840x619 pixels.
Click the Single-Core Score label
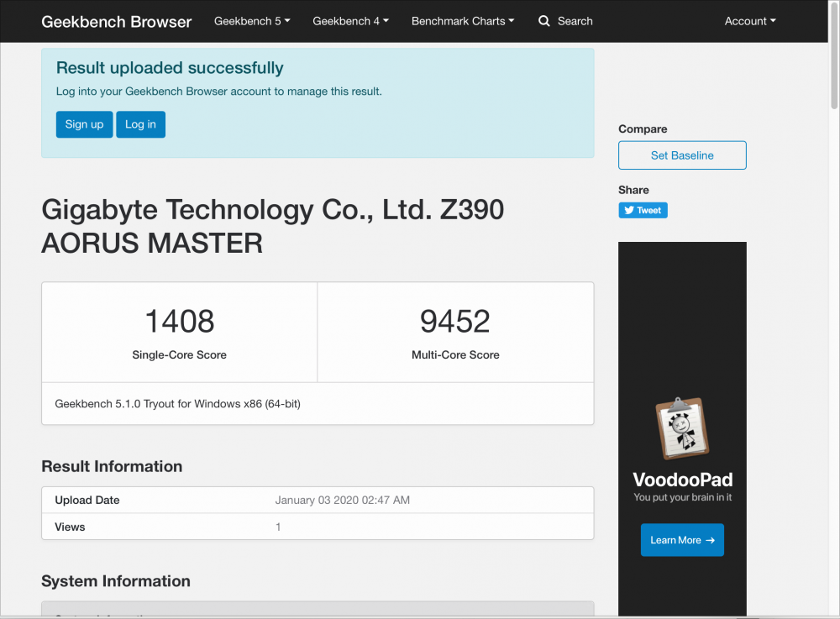(x=180, y=355)
